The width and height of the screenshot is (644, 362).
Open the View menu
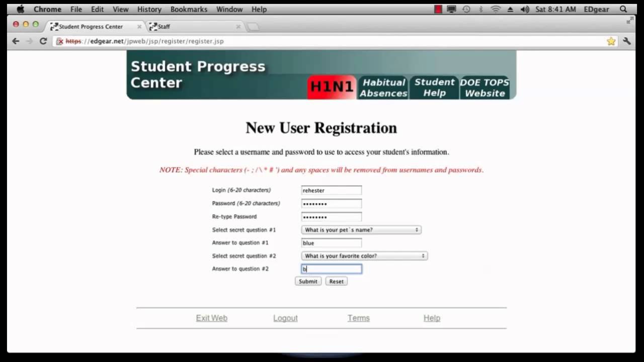pyautogui.click(x=121, y=9)
